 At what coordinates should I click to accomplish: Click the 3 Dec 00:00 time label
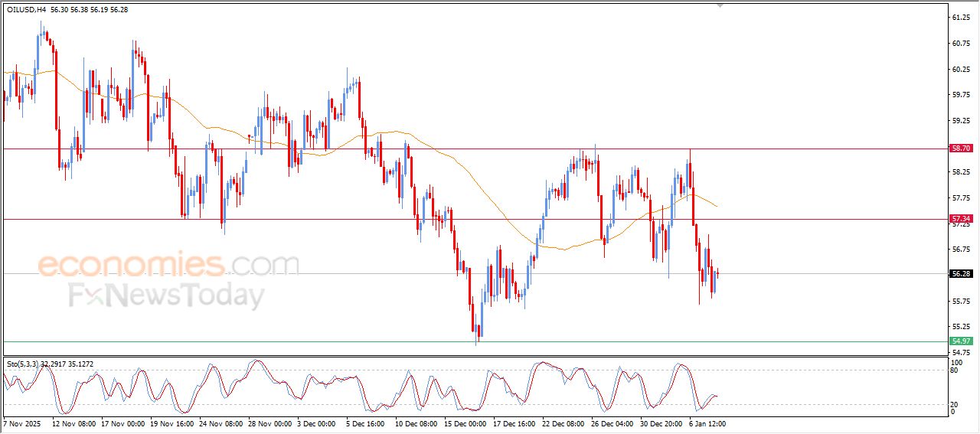(317, 423)
